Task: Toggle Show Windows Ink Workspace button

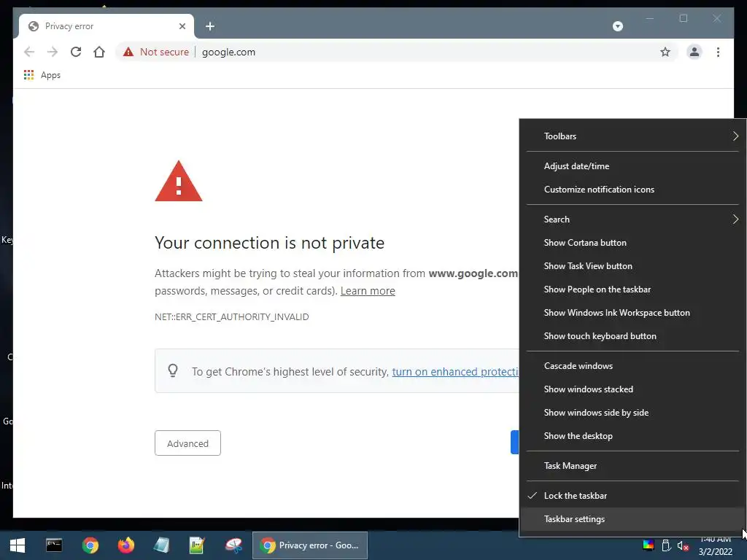Action: 632,313
